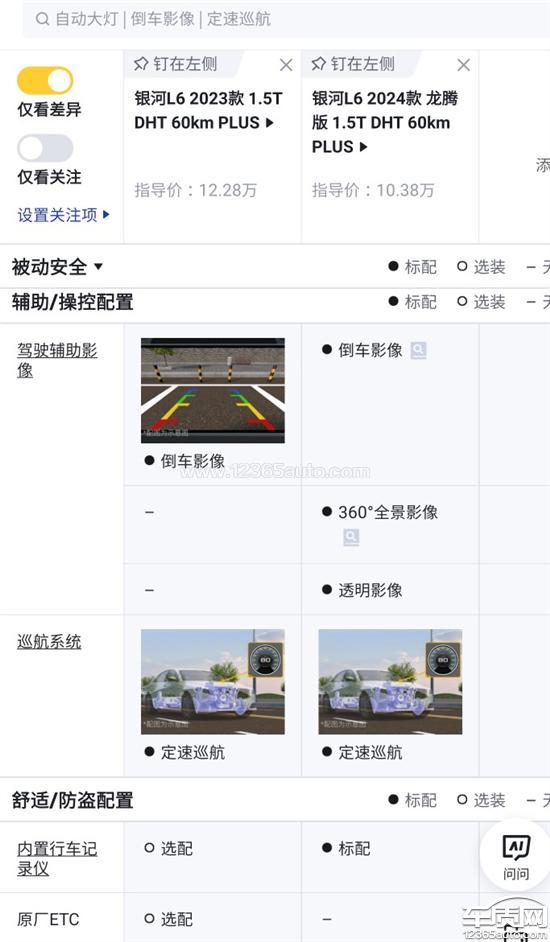View 倒车影像 image for 2024款

[418, 350]
